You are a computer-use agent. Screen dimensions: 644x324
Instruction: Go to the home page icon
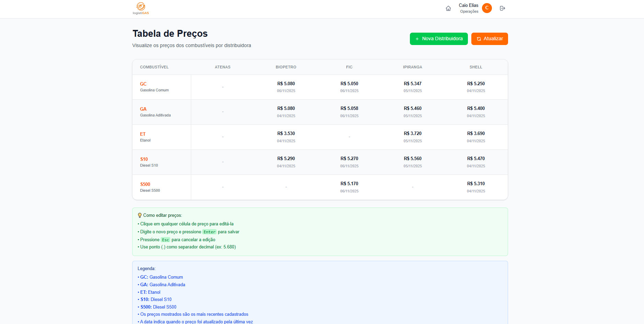(448, 9)
